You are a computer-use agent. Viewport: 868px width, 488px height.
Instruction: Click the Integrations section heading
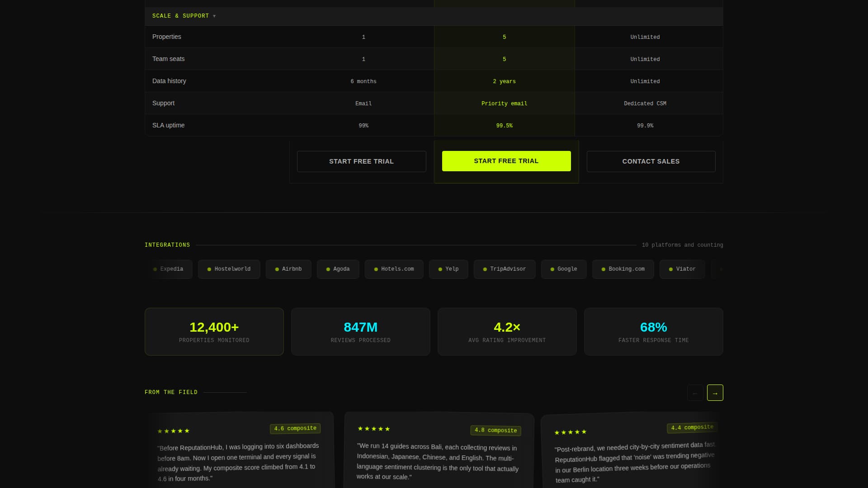(x=167, y=245)
